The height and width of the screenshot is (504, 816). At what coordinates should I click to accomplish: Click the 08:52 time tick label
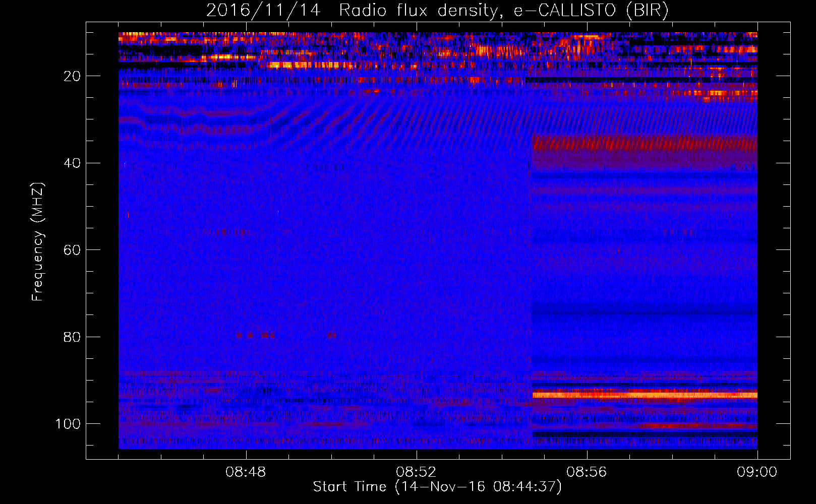coord(416,472)
